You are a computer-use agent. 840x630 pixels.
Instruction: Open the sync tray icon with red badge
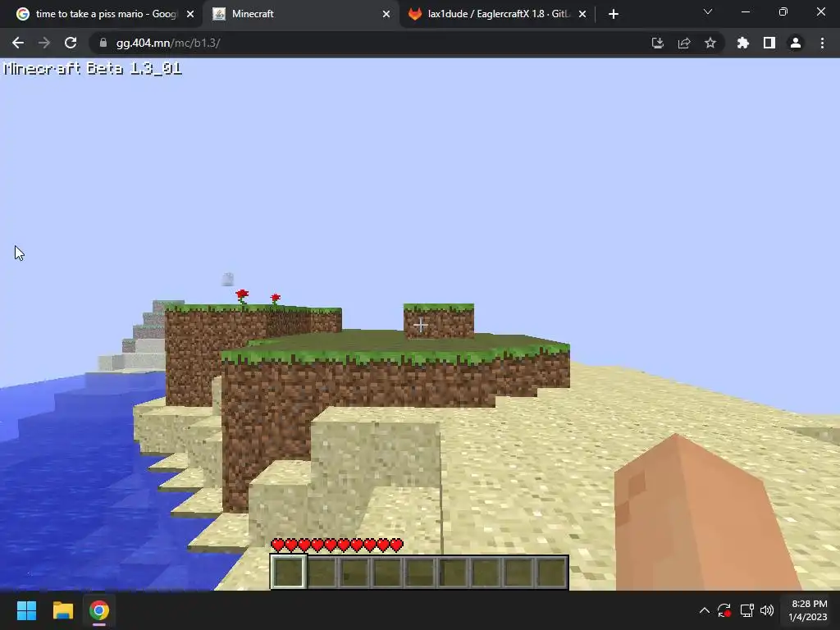point(724,610)
